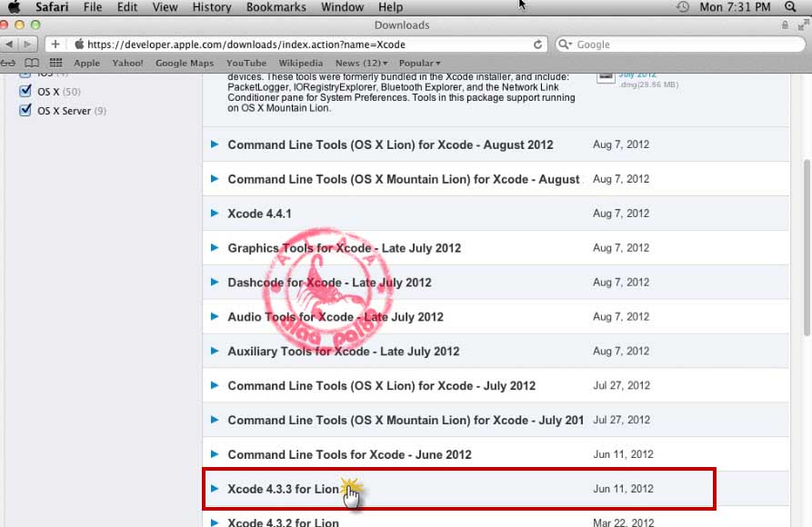
Task: Expand the Xcode 4.3.2 for Lion row
Action: (x=215, y=522)
